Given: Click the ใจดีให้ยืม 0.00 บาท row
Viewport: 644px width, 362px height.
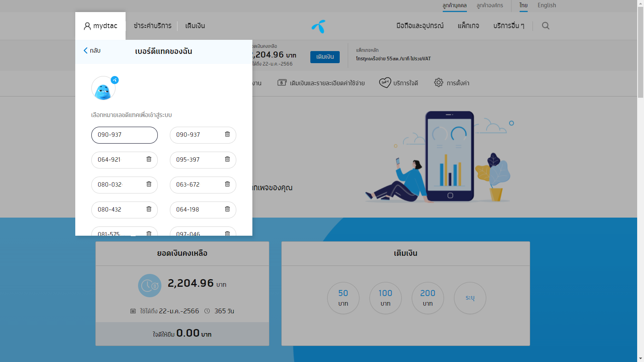Looking at the screenshot, I should (x=182, y=334).
